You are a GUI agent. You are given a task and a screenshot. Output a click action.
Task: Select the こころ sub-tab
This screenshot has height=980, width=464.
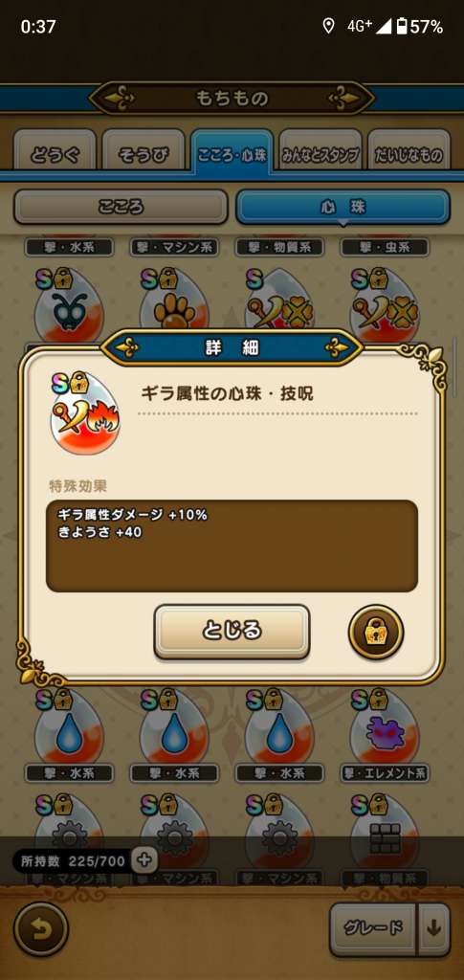[121, 207]
